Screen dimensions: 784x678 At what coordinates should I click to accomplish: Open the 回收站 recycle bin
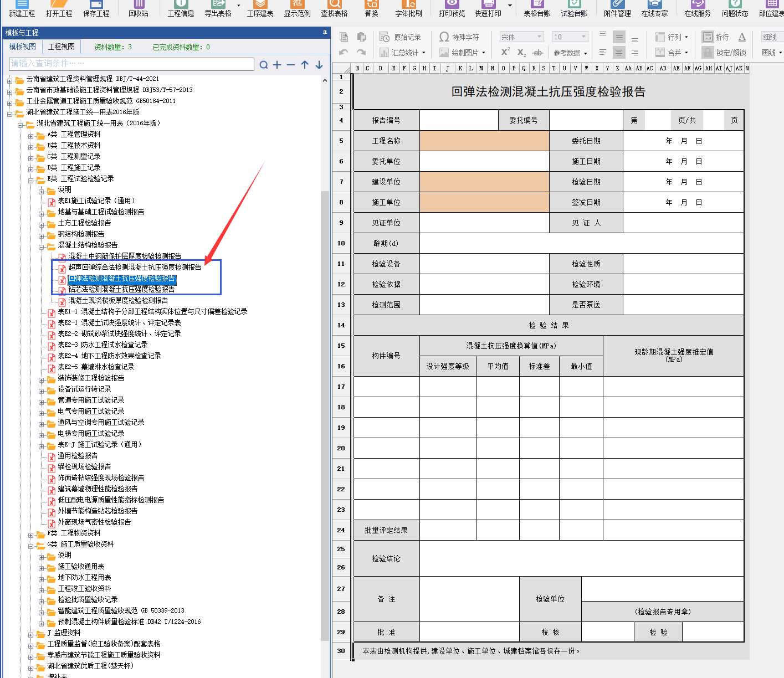139,8
